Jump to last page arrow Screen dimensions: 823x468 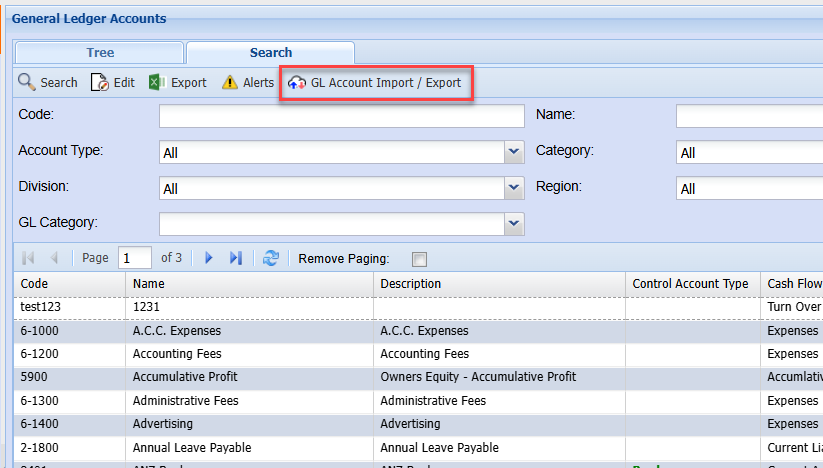pos(236,258)
